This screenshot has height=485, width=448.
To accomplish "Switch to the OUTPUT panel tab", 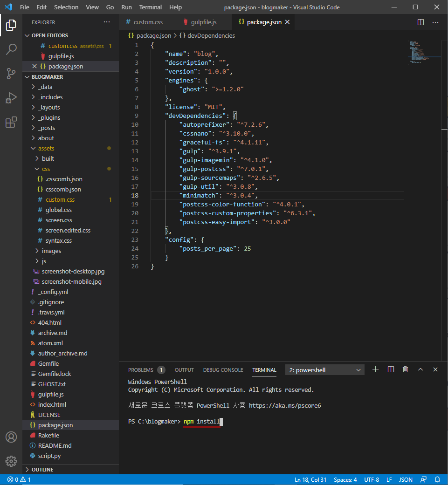I will click(184, 370).
